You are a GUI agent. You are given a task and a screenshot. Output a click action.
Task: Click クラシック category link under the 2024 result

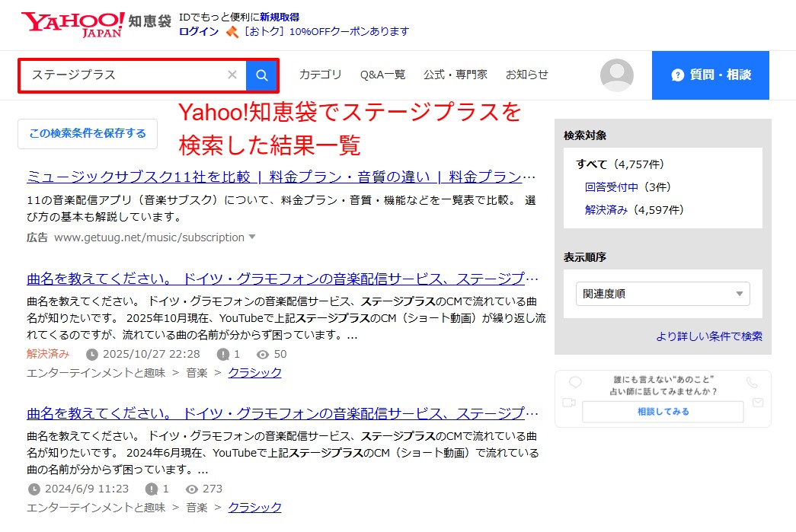point(255,508)
